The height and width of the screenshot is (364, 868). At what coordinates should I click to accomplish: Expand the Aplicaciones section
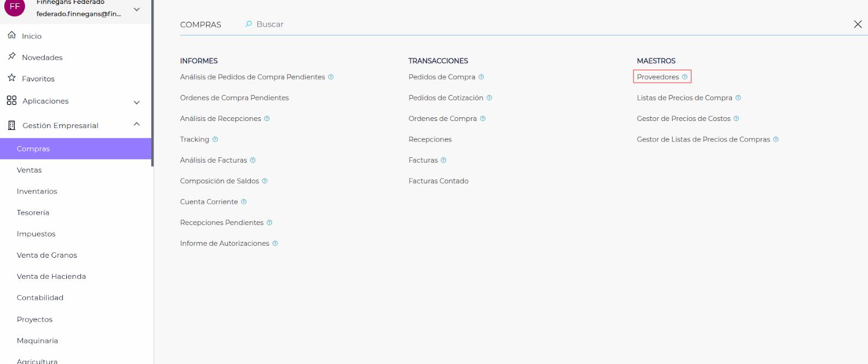pyautogui.click(x=137, y=102)
